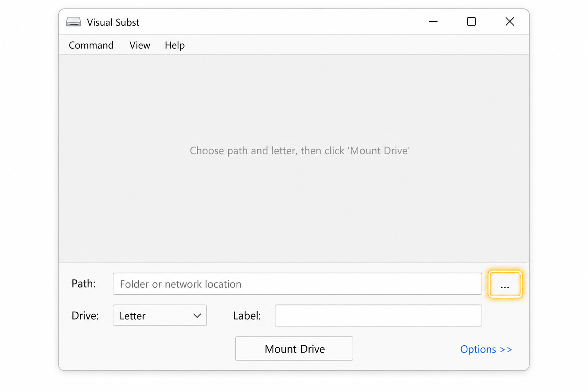Image resolution: width=588 pixels, height=392 pixels.
Task: Open the Options >> link
Action: pyautogui.click(x=486, y=349)
